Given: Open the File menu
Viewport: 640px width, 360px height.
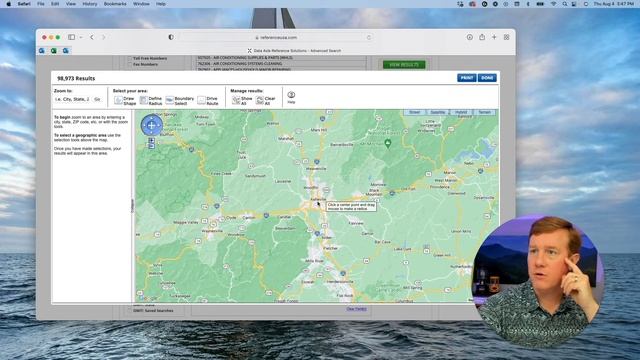Looking at the screenshot, I should tap(40, 4).
